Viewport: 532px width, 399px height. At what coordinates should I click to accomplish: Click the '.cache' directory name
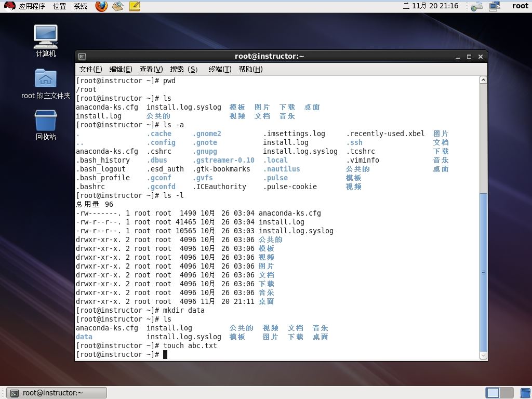(x=159, y=134)
